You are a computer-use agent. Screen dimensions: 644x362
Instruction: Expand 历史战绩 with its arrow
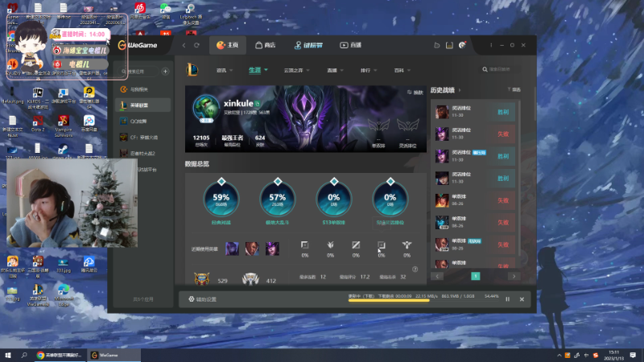[x=459, y=90]
